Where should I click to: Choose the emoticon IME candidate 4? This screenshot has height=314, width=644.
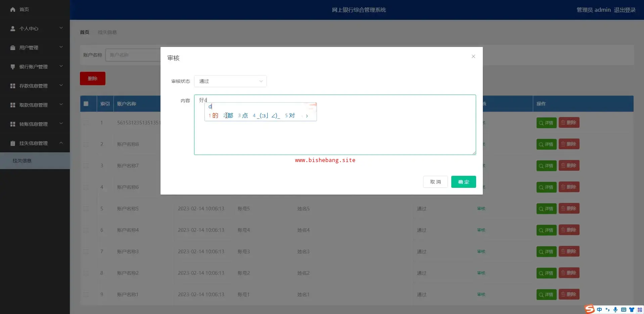[x=267, y=116]
